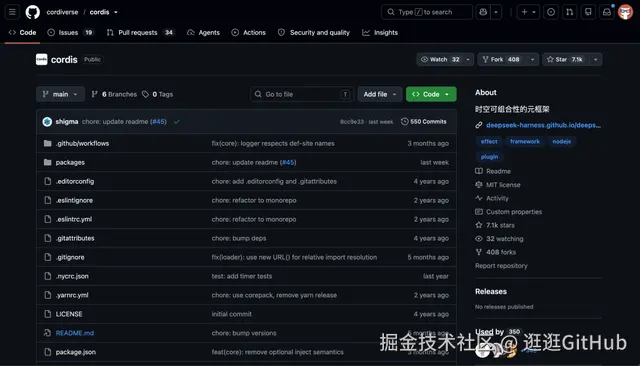The image size is (640, 366).
Task: Open the .eslintignore file
Action: click(x=74, y=200)
